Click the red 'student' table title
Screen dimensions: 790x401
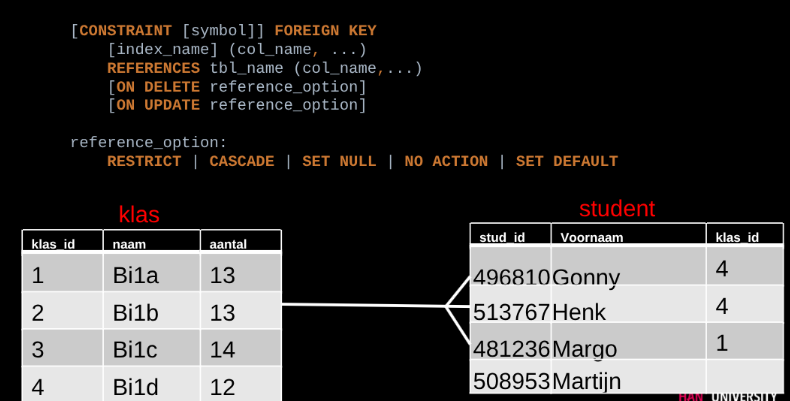click(x=617, y=209)
